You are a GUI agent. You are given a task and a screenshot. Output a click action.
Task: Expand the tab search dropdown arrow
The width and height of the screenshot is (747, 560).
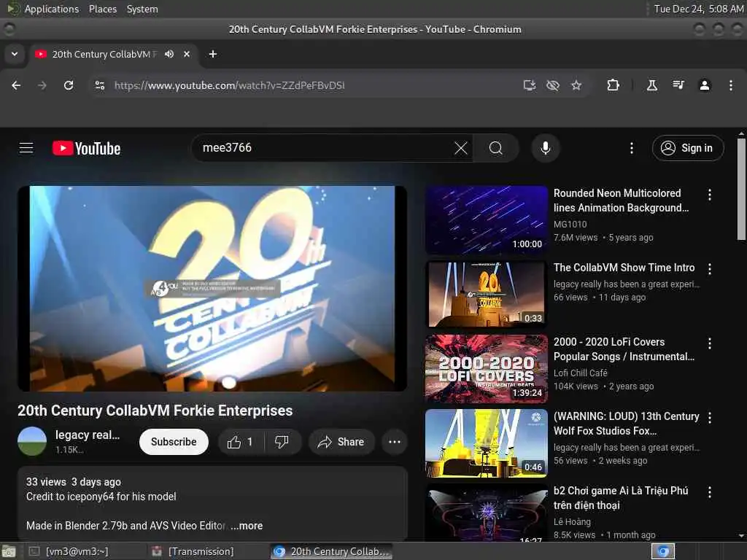(15, 54)
